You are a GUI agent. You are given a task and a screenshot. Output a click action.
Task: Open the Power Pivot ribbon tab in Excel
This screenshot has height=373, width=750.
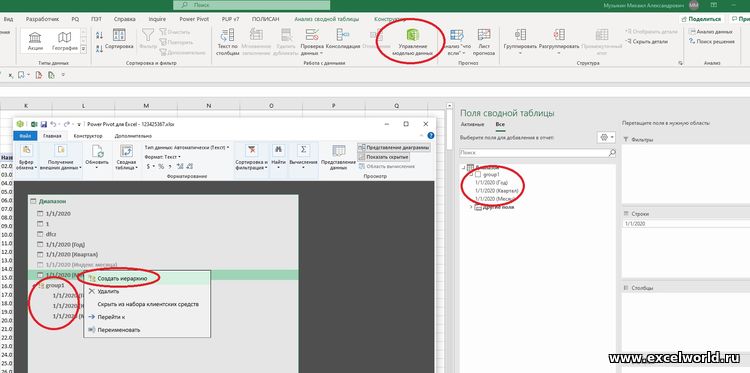(x=194, y=19)
